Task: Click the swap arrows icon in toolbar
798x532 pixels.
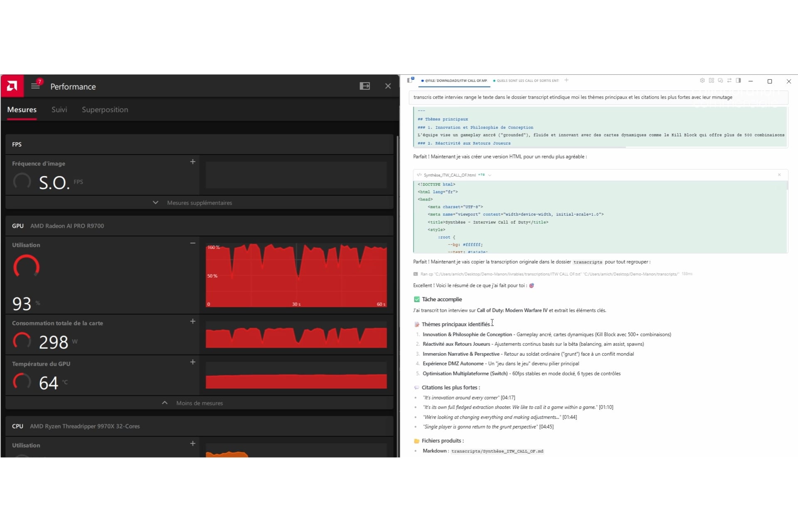Action: [x=729, y=81]
